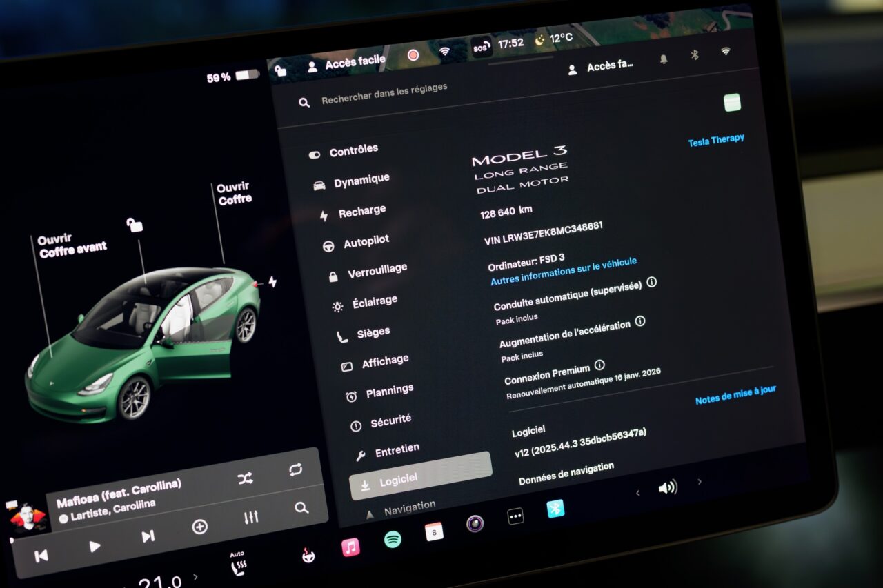Image resolution: width=883 pixels, height=588 pixels.
Task: Open the camera app in the dock
Action: pyautogui.click(x=475, y=524)
